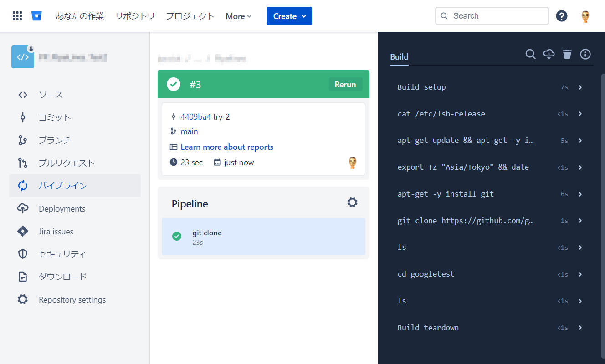Open the pipeline log search icon

click(530, 54)
